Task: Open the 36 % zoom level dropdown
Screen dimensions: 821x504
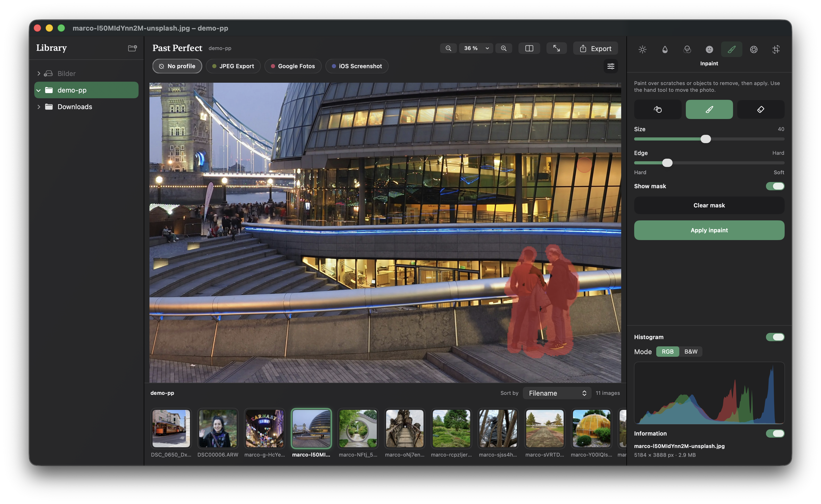Action: tap(476, 48)
